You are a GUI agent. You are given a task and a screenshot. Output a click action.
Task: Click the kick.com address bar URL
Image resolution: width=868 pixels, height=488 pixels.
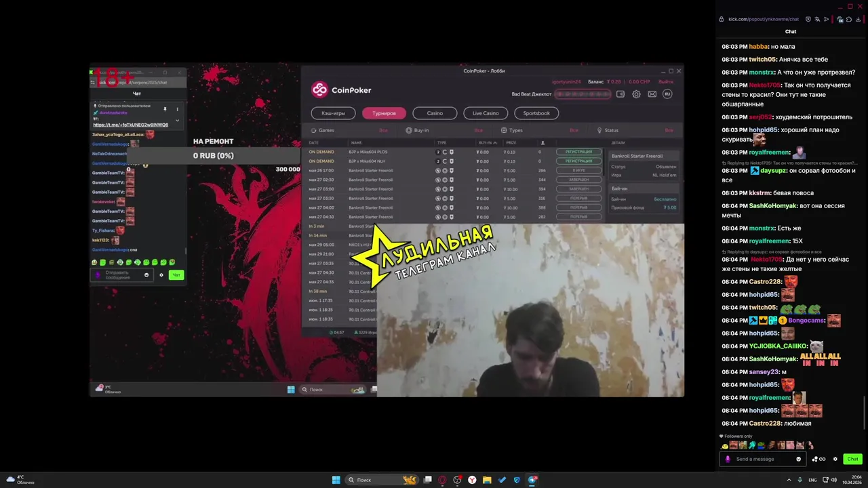[x=764, y=19]
